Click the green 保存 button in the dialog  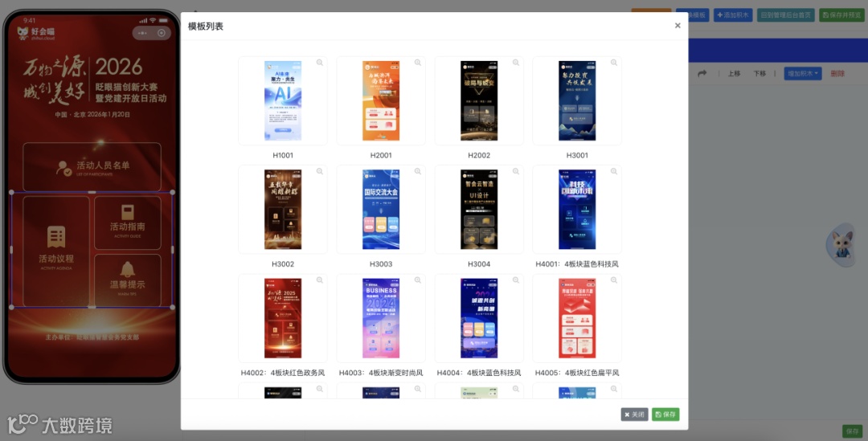pos(665,414)
